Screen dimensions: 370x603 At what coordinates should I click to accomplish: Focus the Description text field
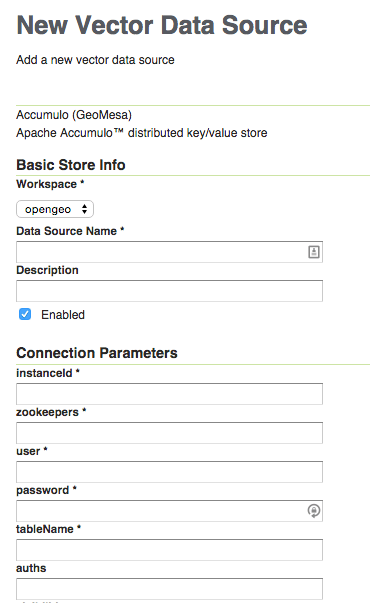169,291
